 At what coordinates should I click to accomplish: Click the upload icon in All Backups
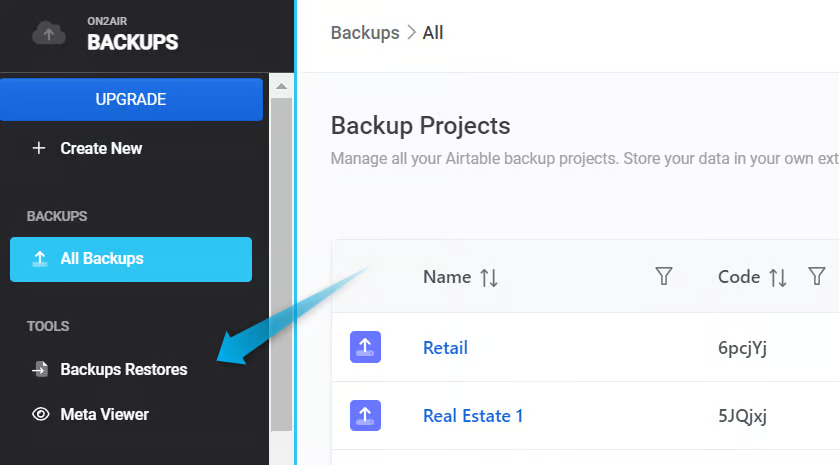click(x=40, y=259)
